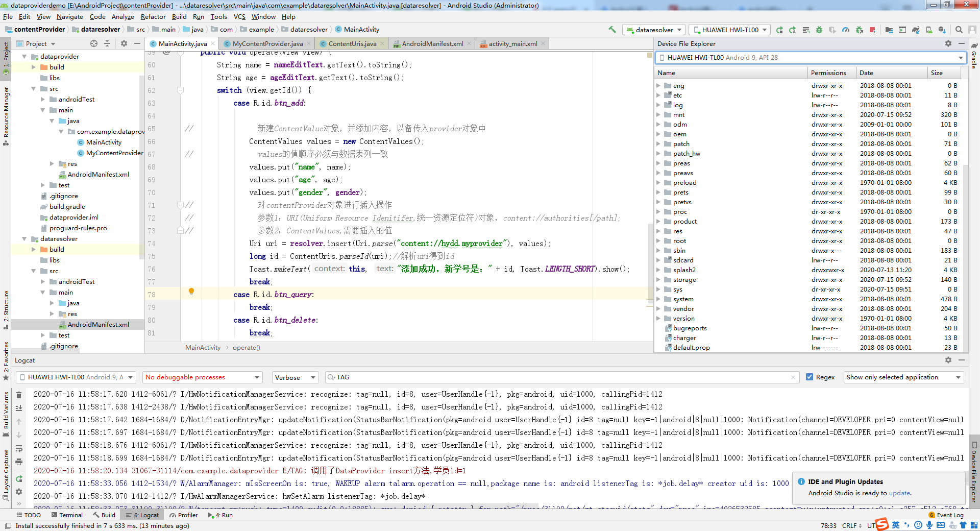Open the SDK Manager icon
The height and width of the screenshot is (531, 980).
tap(942, 30)
